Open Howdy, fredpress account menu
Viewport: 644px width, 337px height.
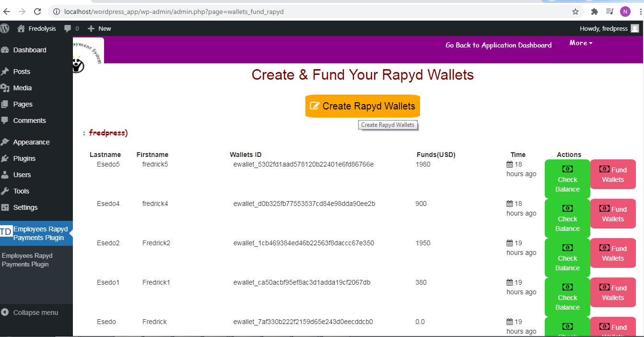[x=609, y=28]
